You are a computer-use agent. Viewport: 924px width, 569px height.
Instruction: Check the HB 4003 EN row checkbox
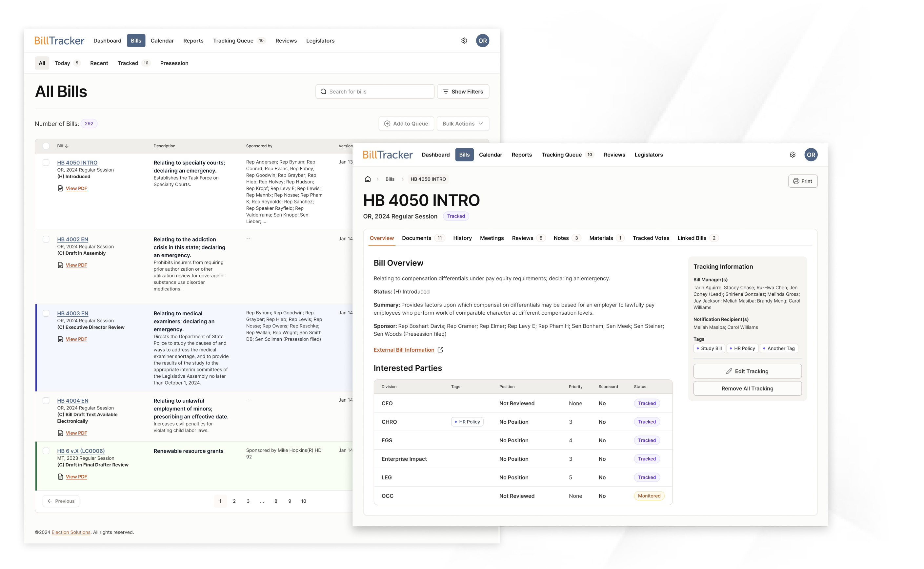click(46, 313)
